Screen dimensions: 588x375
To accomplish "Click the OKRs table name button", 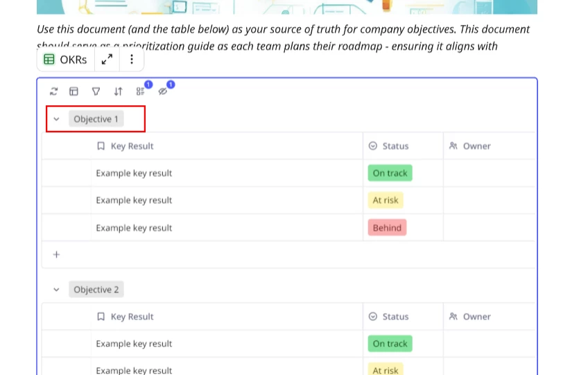I will point(66,59).
